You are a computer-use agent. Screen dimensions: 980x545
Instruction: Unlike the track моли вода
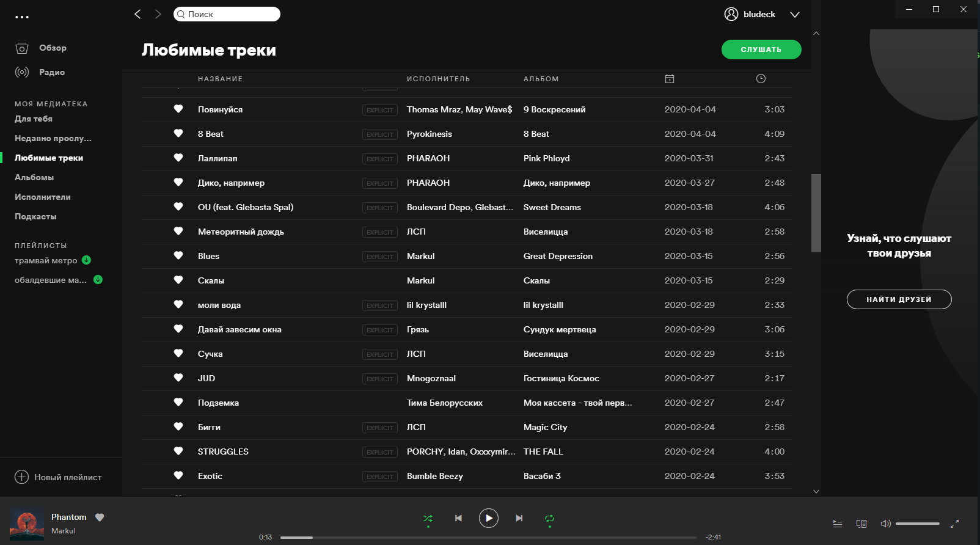(178, 304)
